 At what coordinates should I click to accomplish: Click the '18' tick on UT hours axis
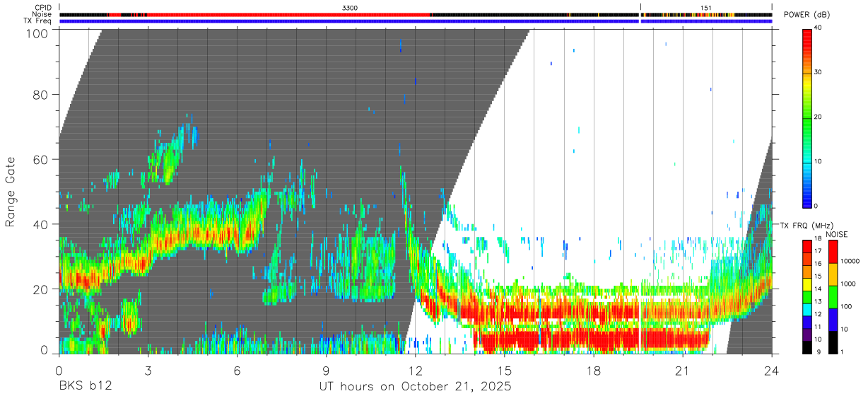point(594,370)
